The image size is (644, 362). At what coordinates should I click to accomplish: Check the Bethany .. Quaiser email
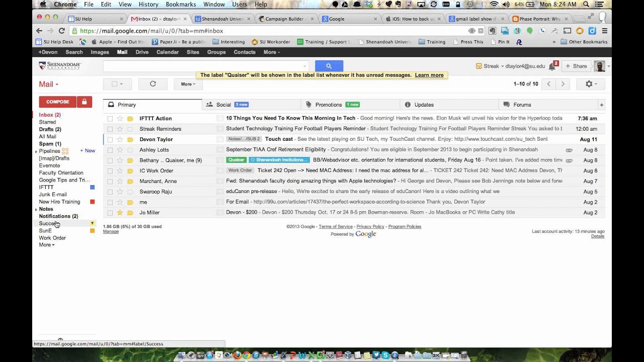click(x=110, y=160)
